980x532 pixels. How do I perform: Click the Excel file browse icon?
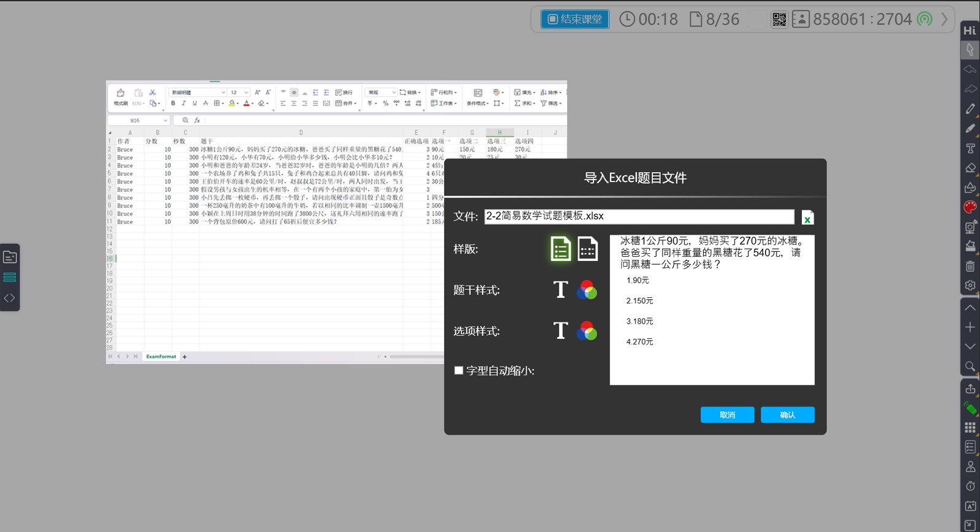(x=807, y=218)
